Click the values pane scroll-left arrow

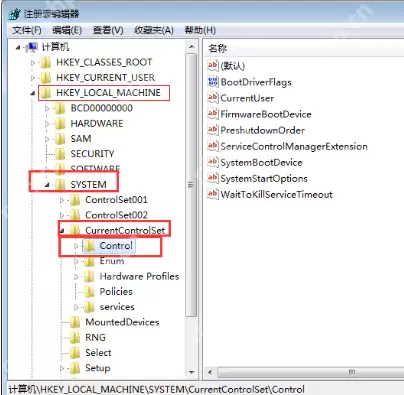point(210,372)
